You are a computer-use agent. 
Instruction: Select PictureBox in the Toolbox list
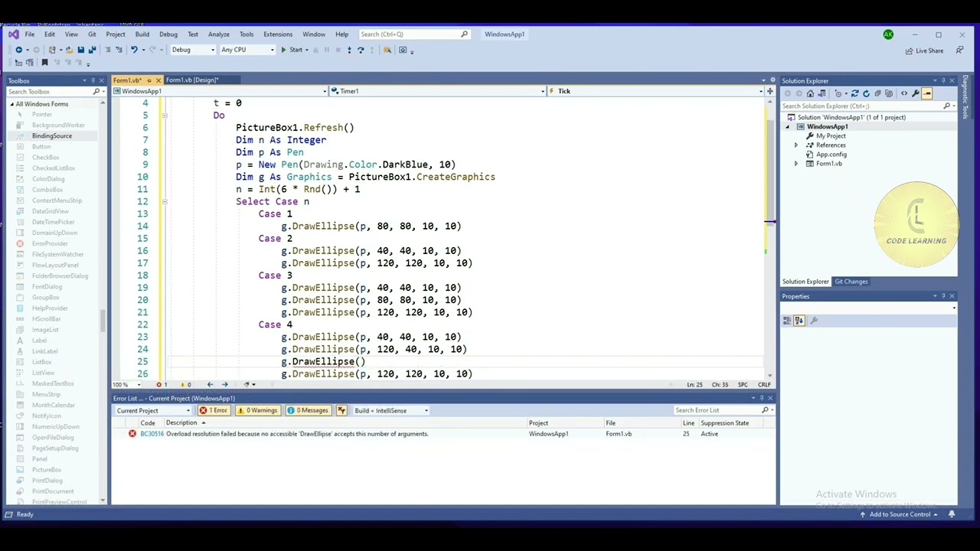pyautogui.click(x=47, y=470)
